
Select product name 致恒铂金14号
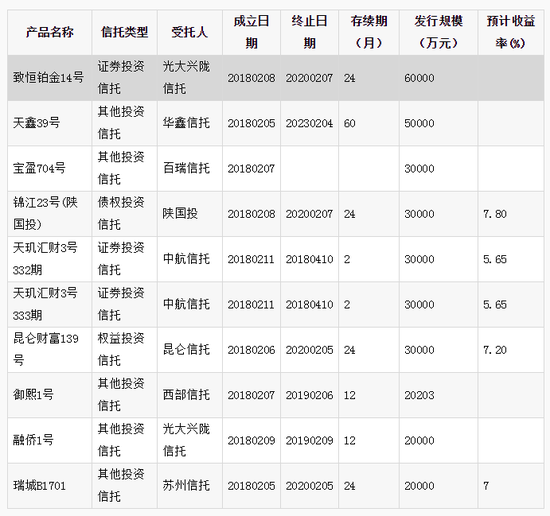(48, 78)
